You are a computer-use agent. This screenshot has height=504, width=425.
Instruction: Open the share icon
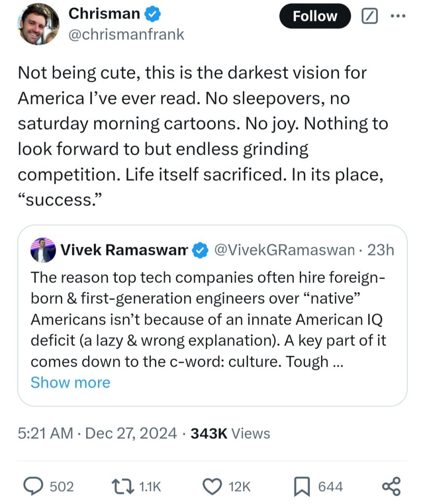(392, 486)
